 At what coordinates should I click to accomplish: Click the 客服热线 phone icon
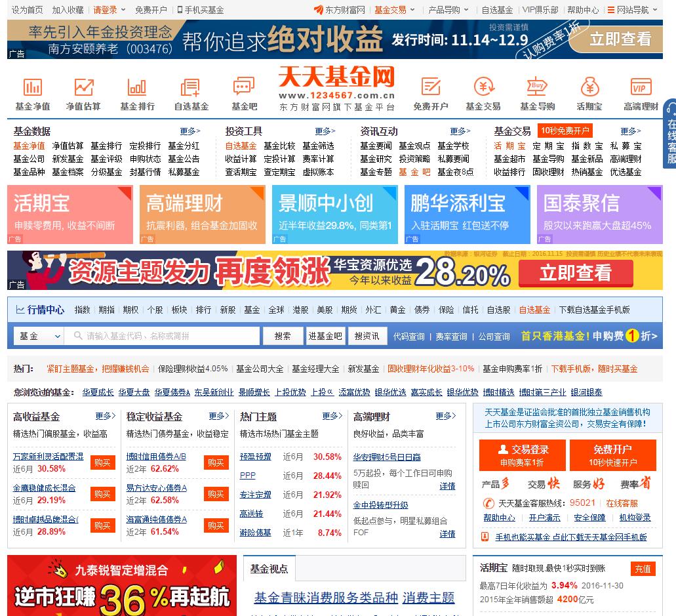pos(488,503)
